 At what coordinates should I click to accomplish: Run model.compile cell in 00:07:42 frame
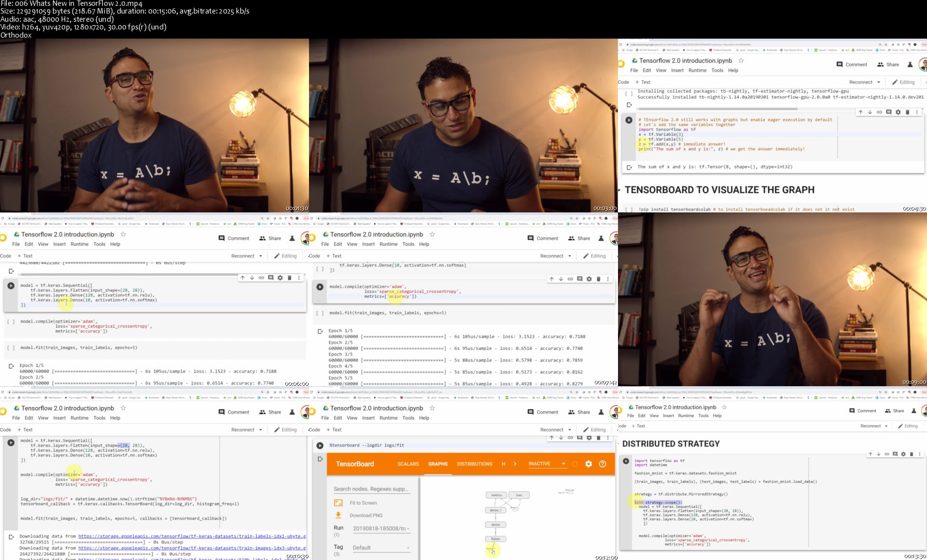tap(320, 287)
